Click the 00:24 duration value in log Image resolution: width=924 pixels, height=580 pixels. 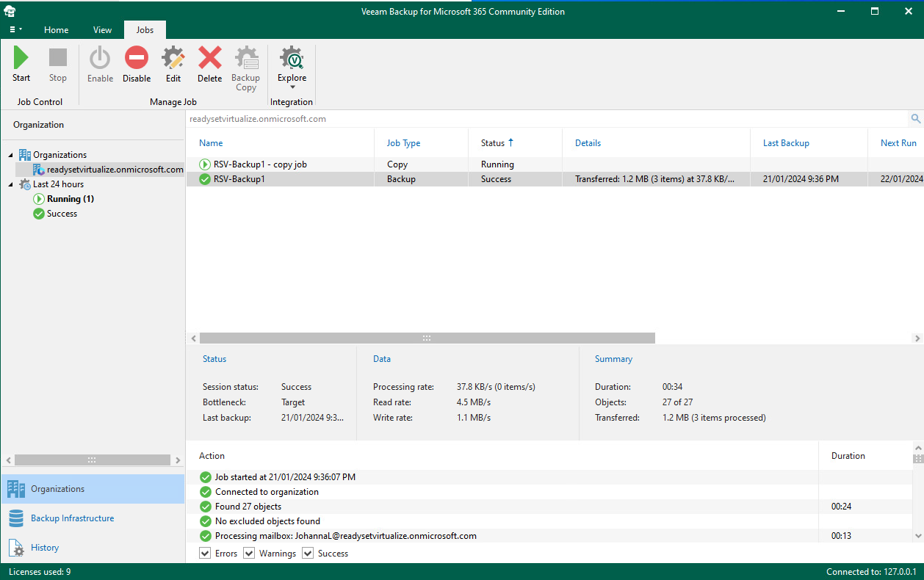841,507
